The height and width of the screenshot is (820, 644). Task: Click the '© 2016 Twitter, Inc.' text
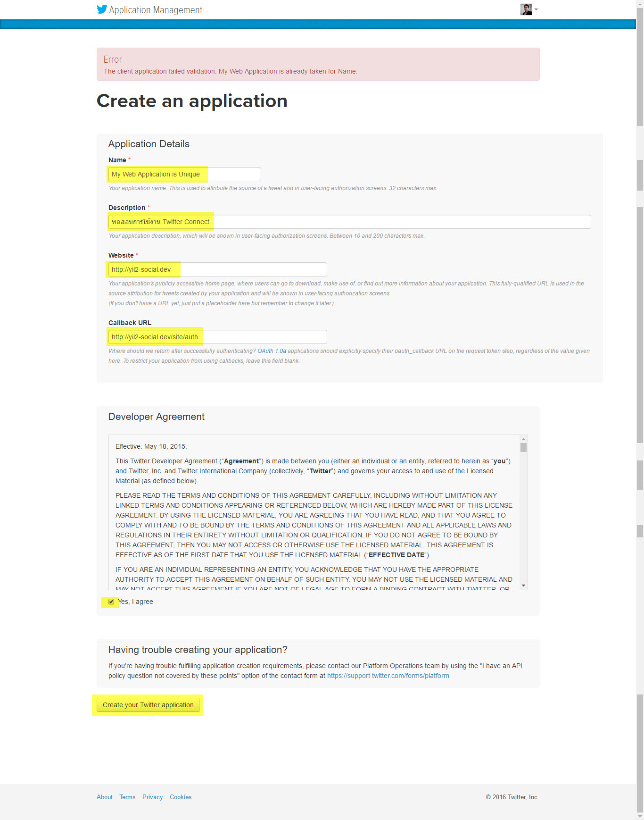[x=512, y=797]
